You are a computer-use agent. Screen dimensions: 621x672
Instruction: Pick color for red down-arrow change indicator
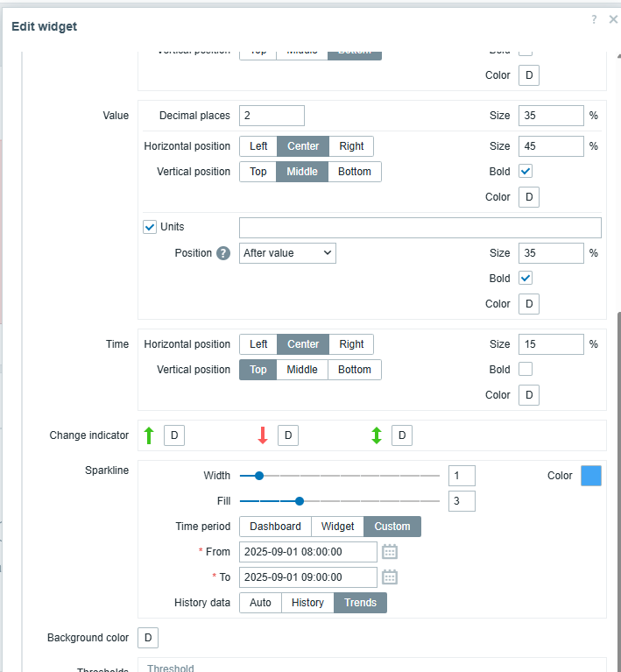pyautogui.click(x=288, y=435)
